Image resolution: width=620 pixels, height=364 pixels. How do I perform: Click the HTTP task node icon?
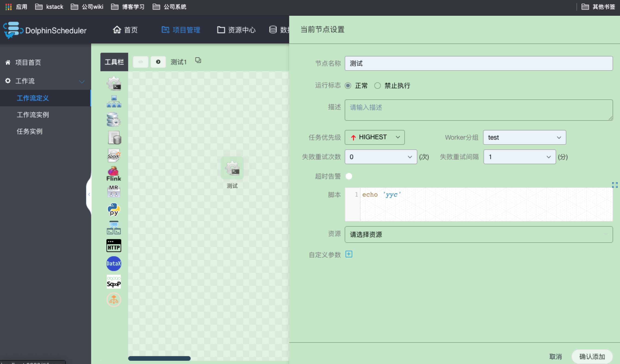(114, 245)
